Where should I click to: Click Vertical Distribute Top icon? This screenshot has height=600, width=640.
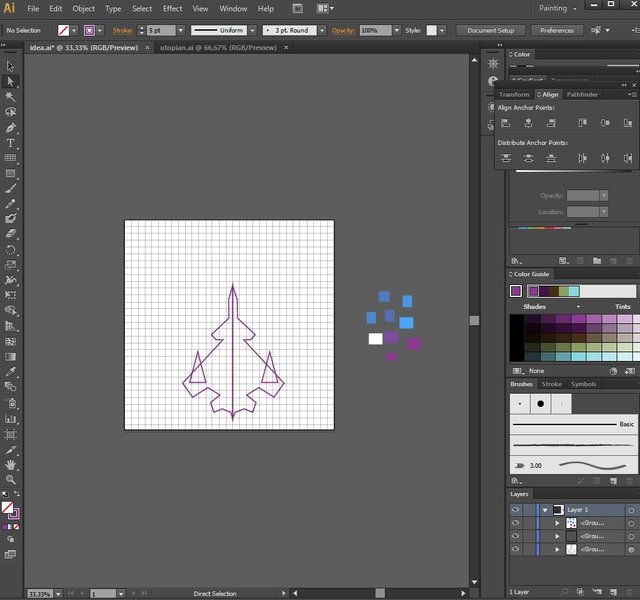[505, 158]
